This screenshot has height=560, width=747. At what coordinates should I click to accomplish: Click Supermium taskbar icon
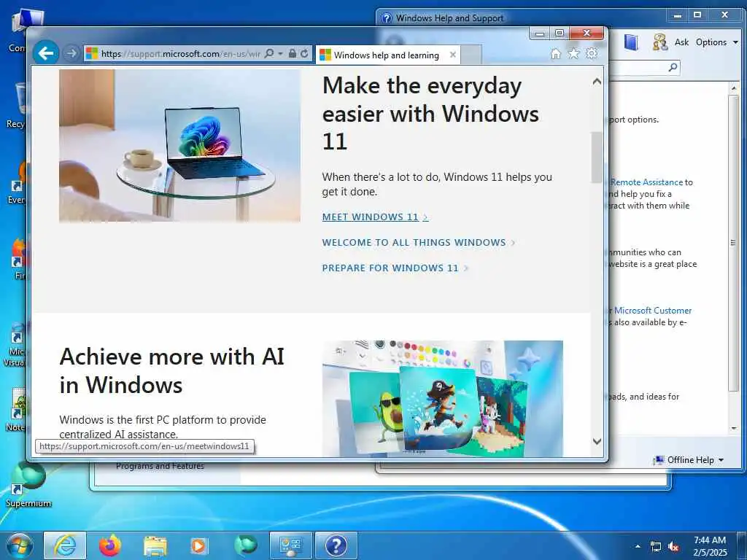coord(245,545)
